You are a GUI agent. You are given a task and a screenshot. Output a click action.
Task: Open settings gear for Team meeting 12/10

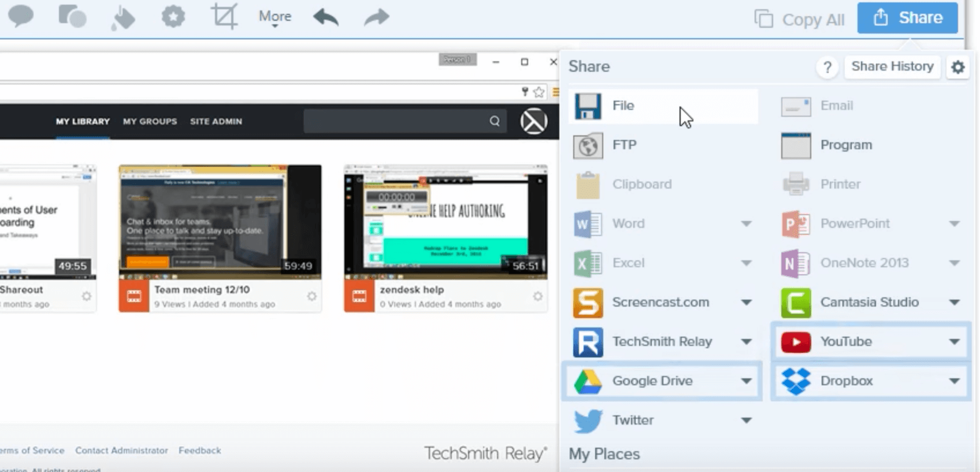312,296
